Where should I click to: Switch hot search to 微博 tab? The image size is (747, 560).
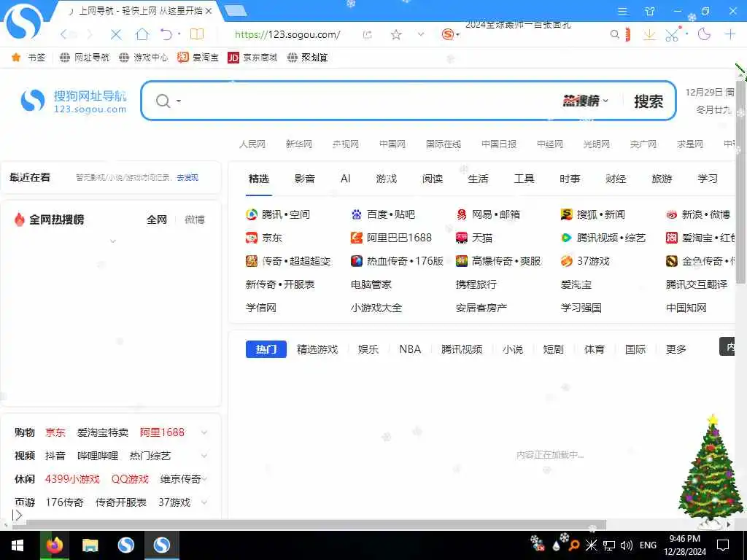(x=194, y=219)
